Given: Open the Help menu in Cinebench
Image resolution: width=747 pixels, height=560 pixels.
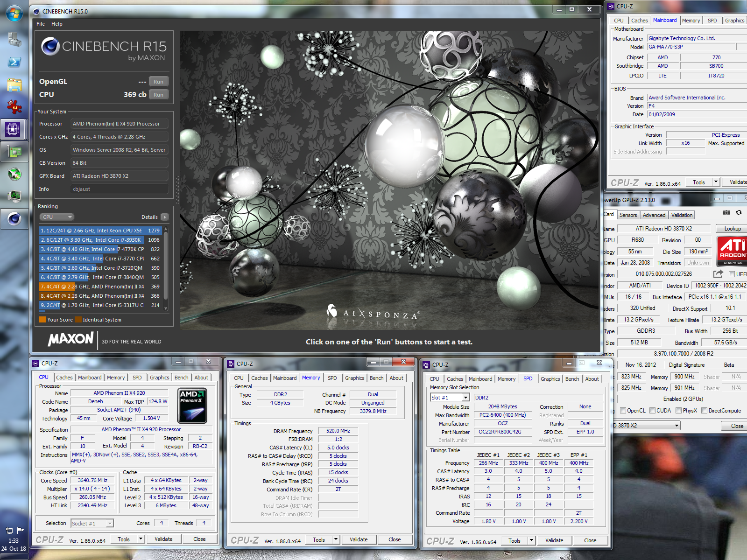Looking at the screenshot, I should [x=57, y=24].
